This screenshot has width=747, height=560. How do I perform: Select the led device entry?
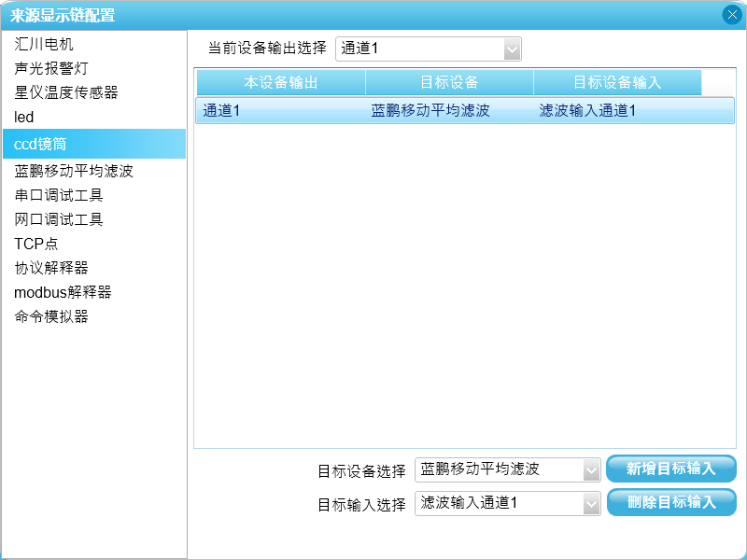(24, 117)
